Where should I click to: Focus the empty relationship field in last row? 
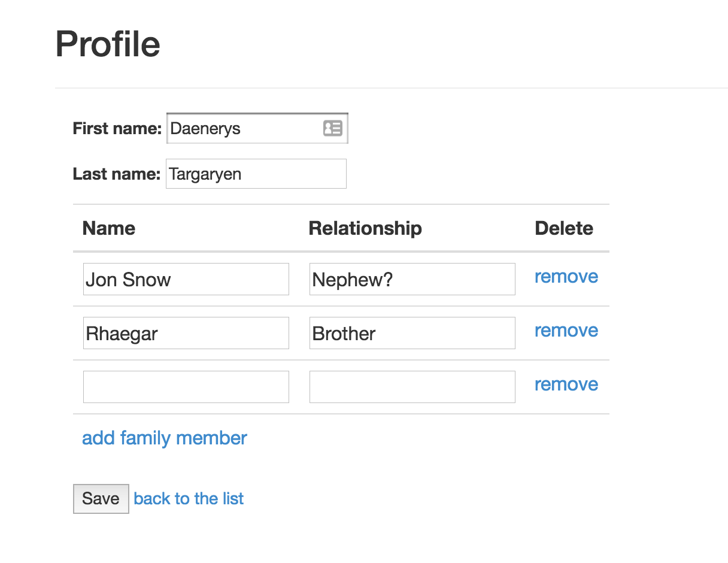click(x=412, y=387)
